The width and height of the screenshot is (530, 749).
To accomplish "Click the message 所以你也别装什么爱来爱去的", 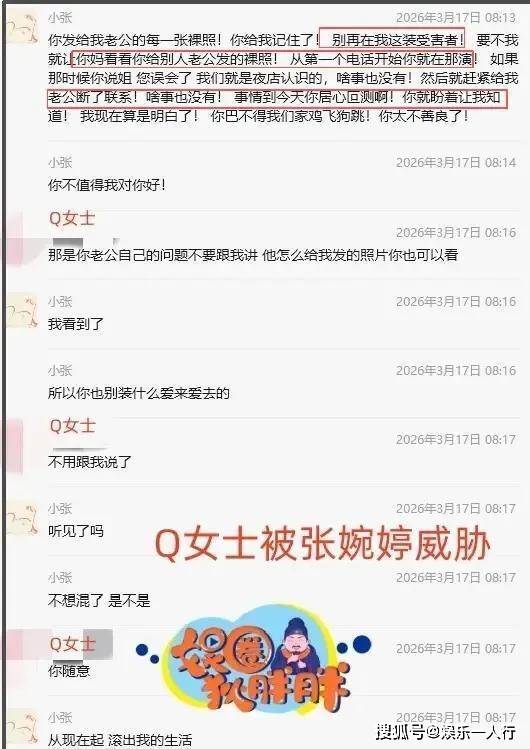I will (138, 393).
